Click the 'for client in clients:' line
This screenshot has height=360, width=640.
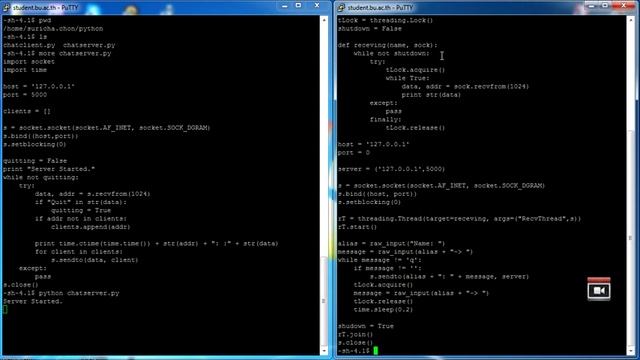click(x=78, y=252)
